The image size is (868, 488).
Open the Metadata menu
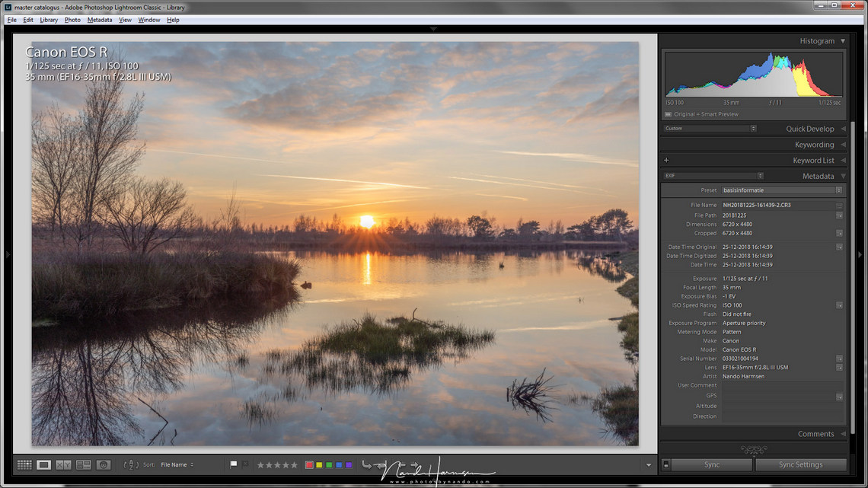tap(100, 20)
